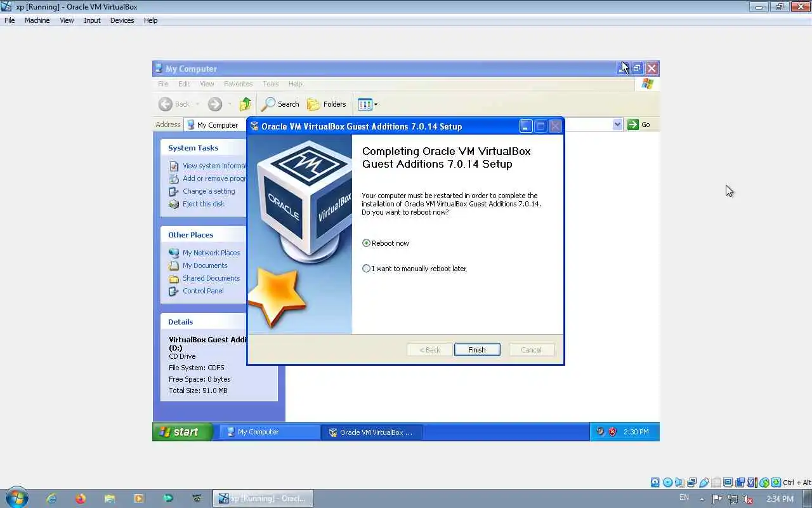Click the Go button beside Address bar
This screenshot has width=812, height=508.
click(x=639, y=124)
